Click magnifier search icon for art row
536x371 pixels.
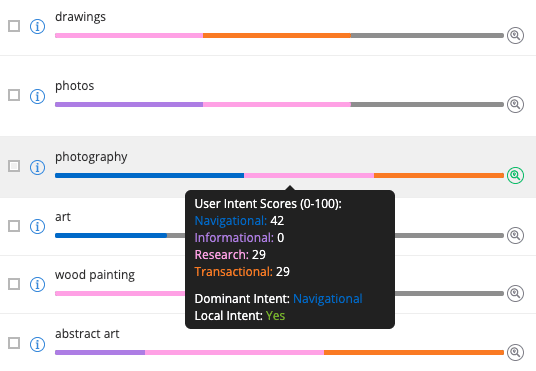515,235
